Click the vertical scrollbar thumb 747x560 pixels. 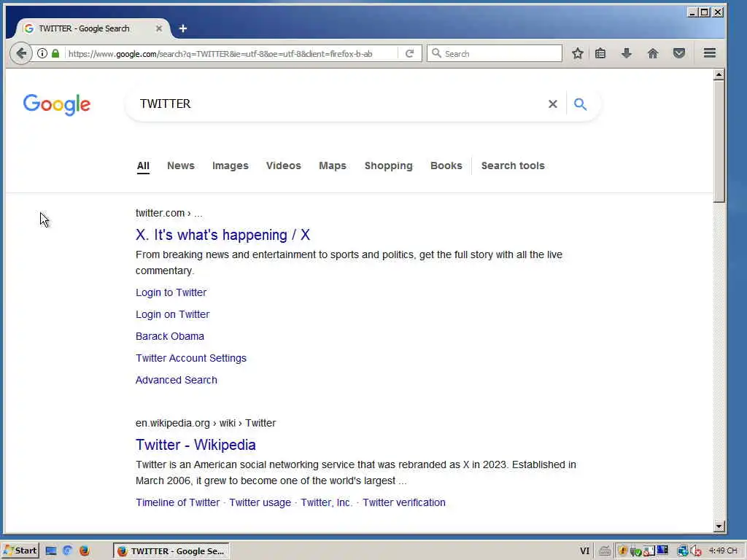tap(719, 141)
